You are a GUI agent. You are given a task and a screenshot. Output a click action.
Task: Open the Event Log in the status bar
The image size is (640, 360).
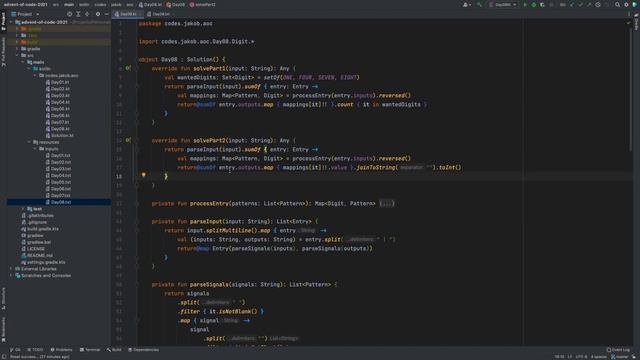(618, 350)
